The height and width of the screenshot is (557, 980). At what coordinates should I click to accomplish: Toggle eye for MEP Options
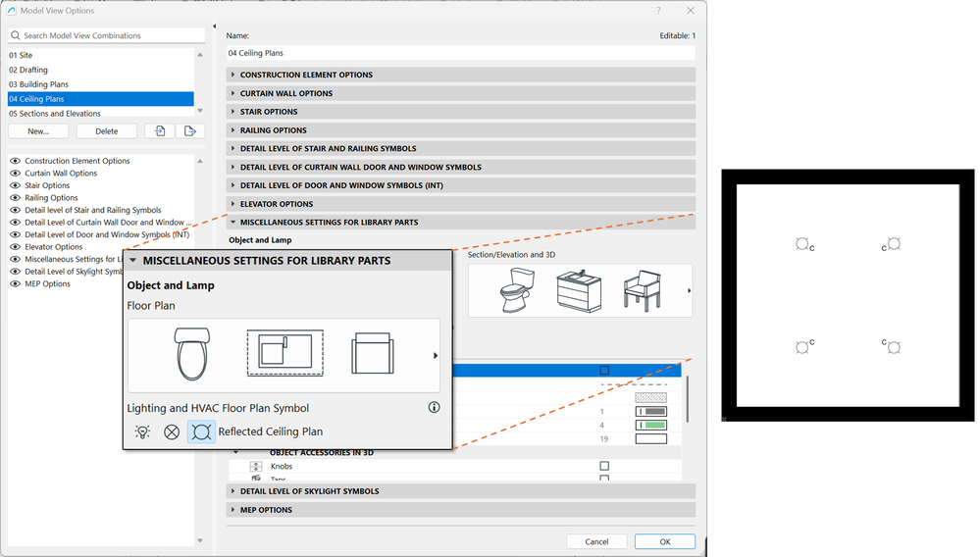[x=16, y=283]
